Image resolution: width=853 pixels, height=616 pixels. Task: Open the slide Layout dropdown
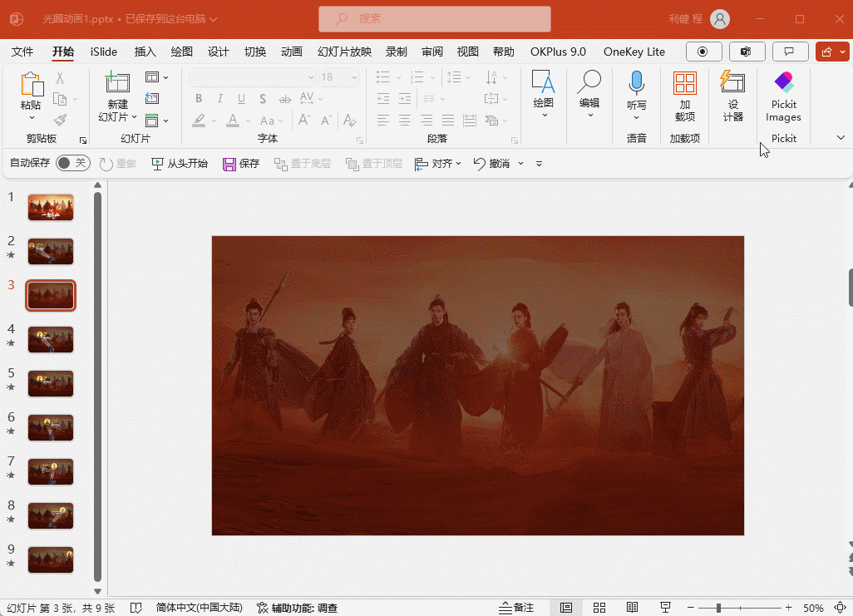pyautogui.click(x=156, y=76)
